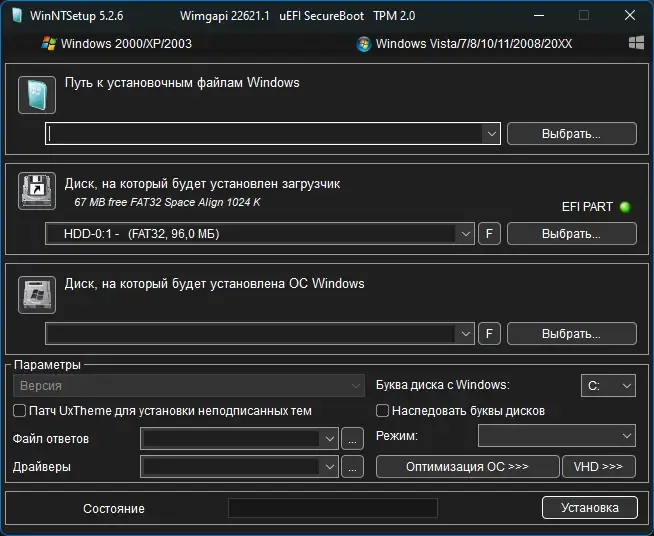Click the green EFI PART status indicator

(625, 207)
